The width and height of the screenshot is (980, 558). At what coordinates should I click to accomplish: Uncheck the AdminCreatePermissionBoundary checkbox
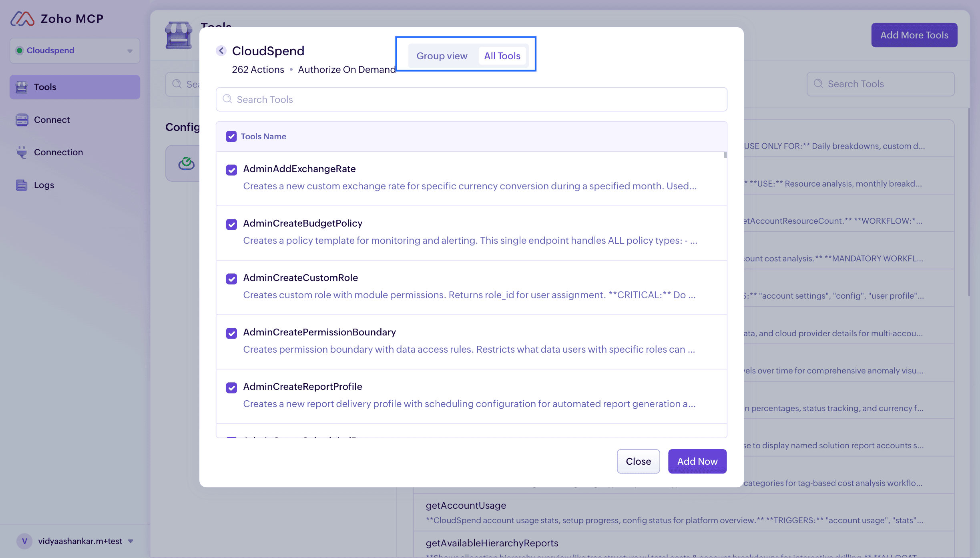tap(231, 333)
